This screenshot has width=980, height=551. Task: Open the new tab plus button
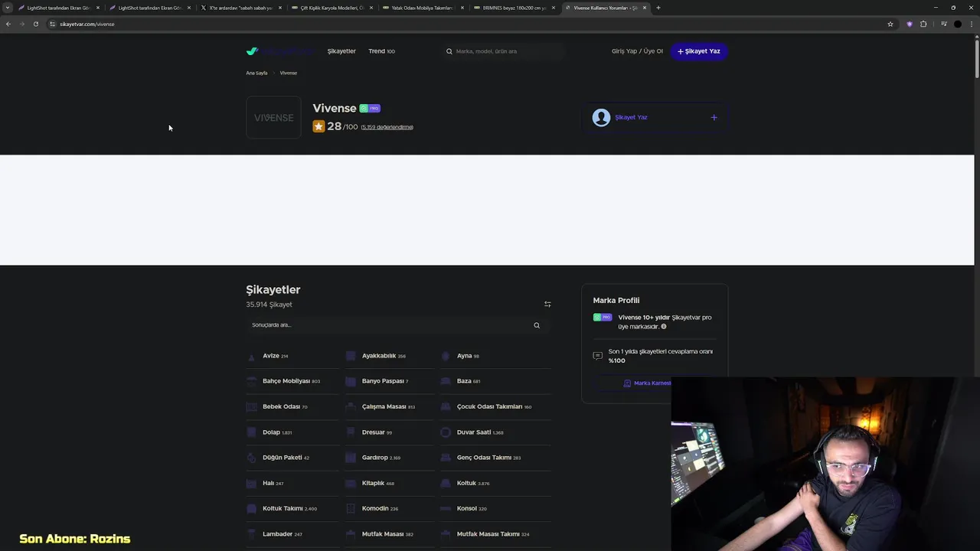(658, 8)
